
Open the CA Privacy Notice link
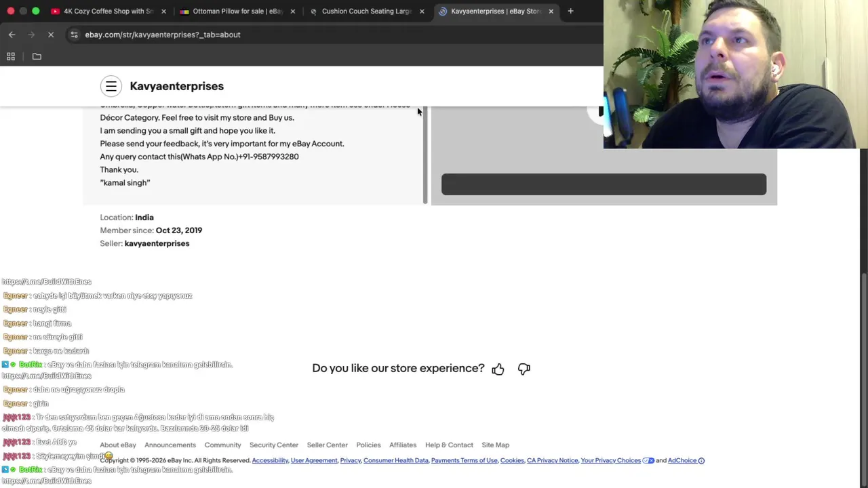(x=553, y=461)
